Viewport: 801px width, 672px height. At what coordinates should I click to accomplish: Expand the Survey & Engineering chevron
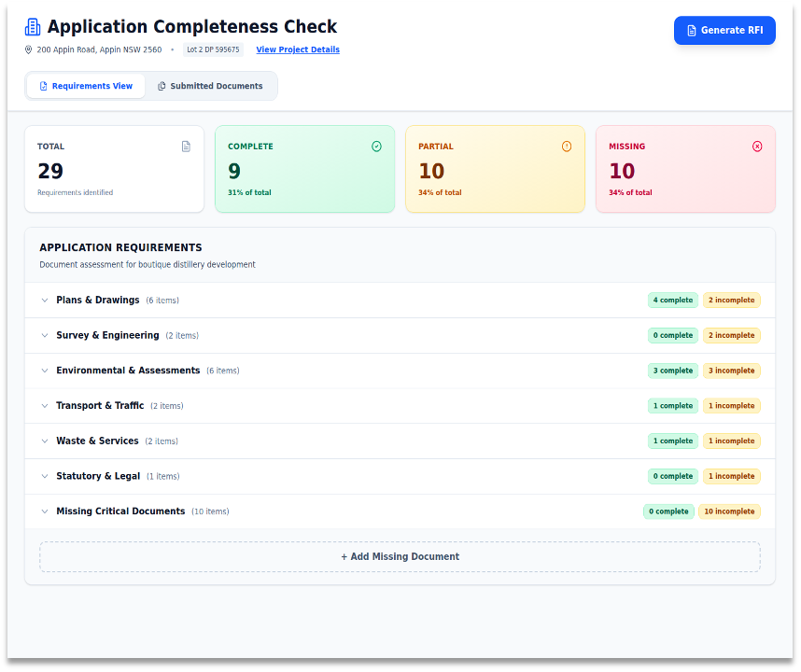point(44,336)
